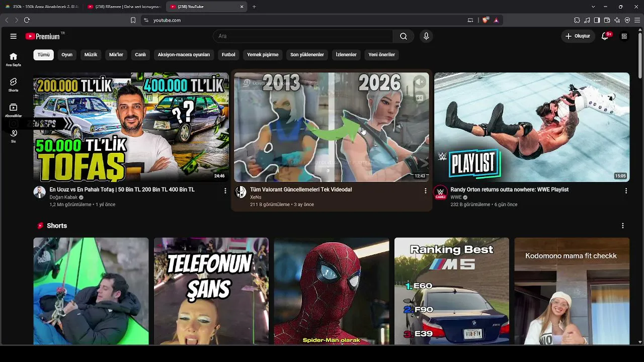Screen dimensions: 644x362
Task: Open the Ranking Best M5 Short
Action: (x=452, y=291)
